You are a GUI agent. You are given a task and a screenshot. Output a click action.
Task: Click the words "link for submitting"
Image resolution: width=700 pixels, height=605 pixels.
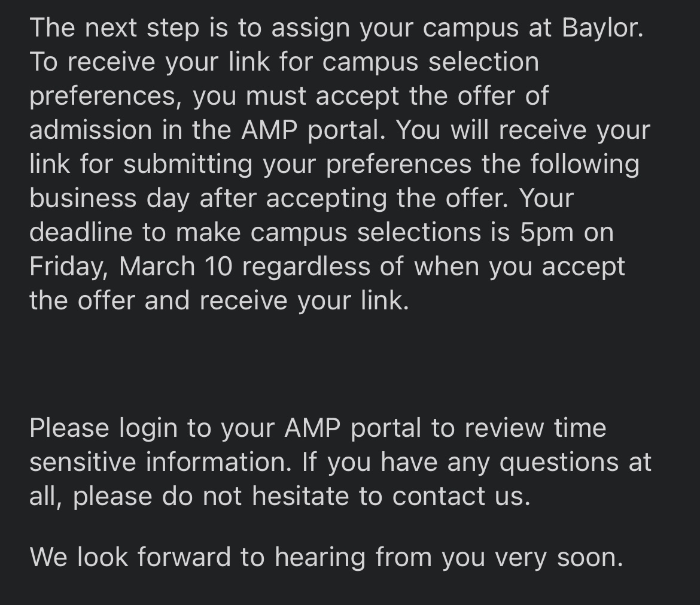141,165
